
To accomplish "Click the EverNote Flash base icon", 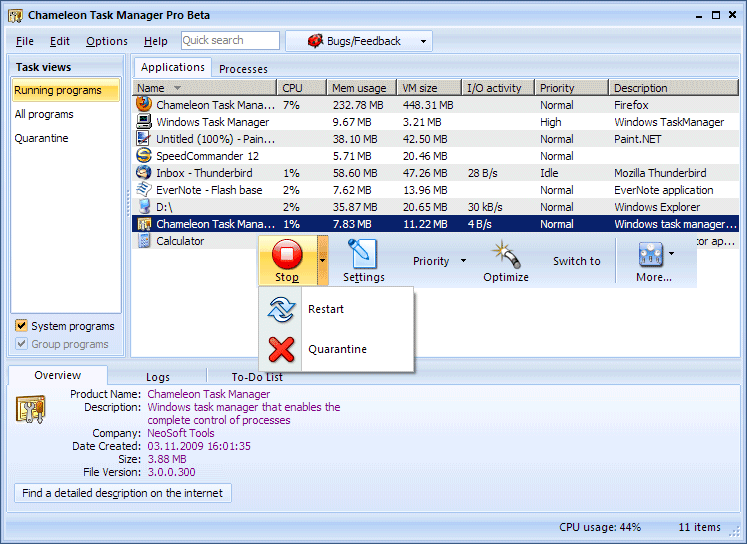I will [144, 190].
